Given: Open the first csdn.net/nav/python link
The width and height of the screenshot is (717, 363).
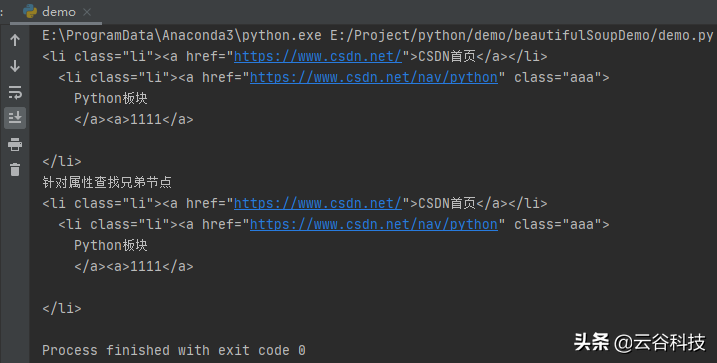Looking at the screenshot, I should click(x=374, y=77).
